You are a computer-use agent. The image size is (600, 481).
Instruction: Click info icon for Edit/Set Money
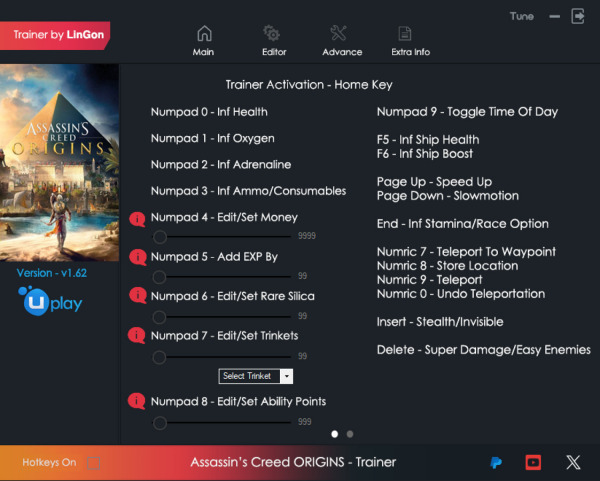tap(137, 219)
